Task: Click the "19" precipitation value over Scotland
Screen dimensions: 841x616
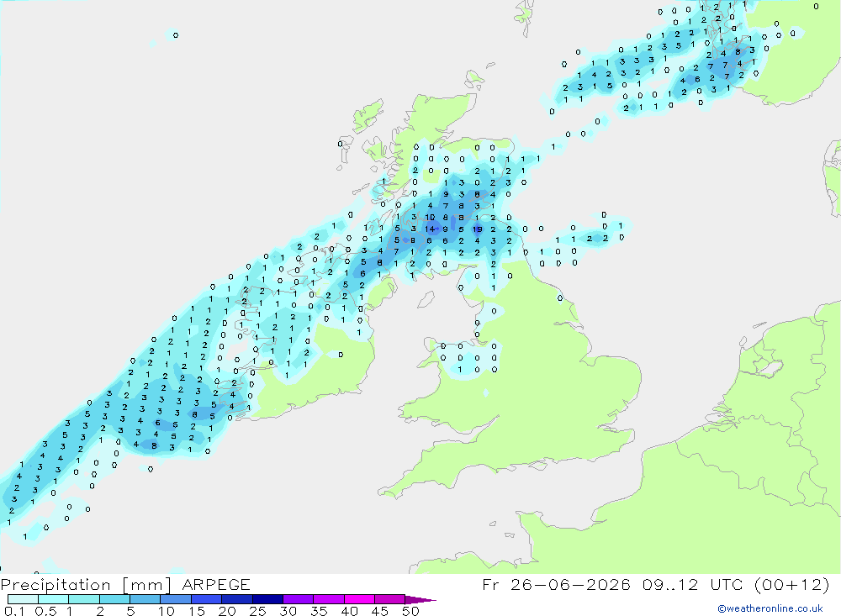Action: click(x=478, y=229)
